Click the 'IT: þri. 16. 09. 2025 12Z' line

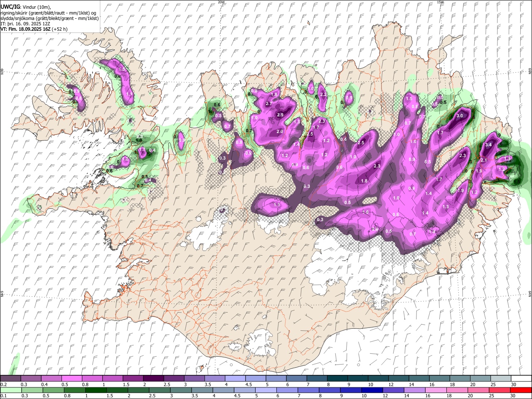click(26, 24)
